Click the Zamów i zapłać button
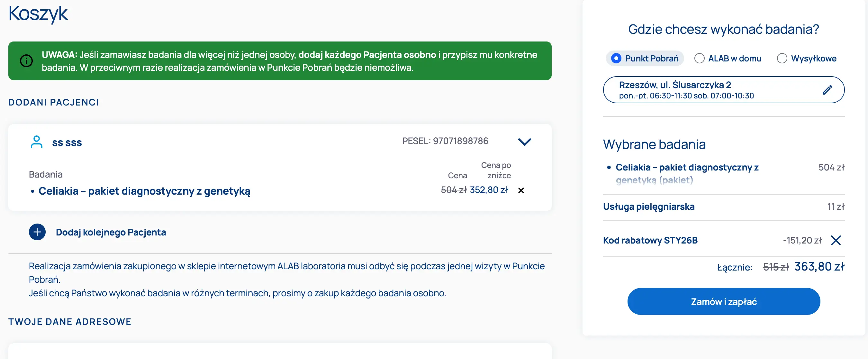Viewport: 868px width, 359px height. 723,301
